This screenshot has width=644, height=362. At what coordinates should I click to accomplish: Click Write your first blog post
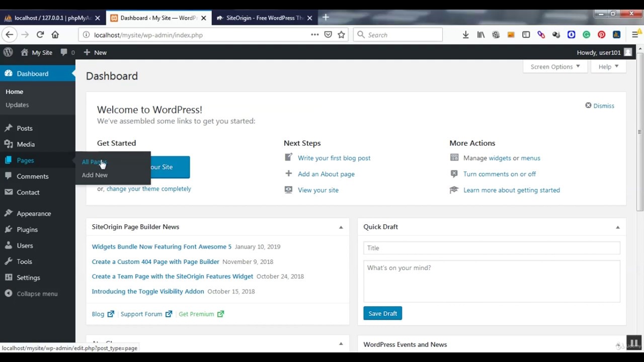[x=334, y=158]
